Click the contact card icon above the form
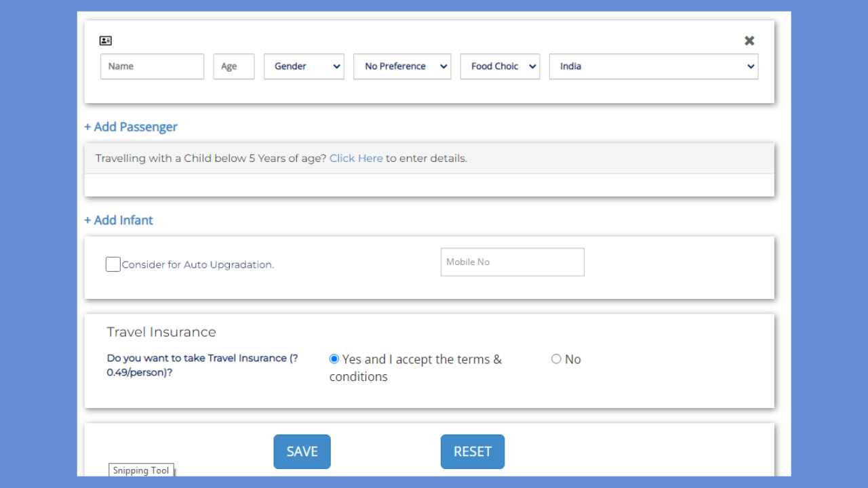 click(106, 41)
